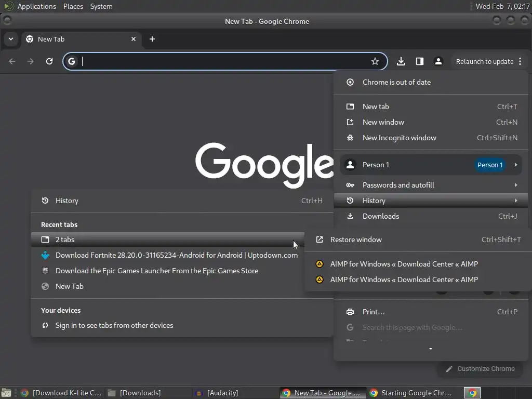
Task: Switch to Audacity taskbar window
Action: (x=236, y=393)
